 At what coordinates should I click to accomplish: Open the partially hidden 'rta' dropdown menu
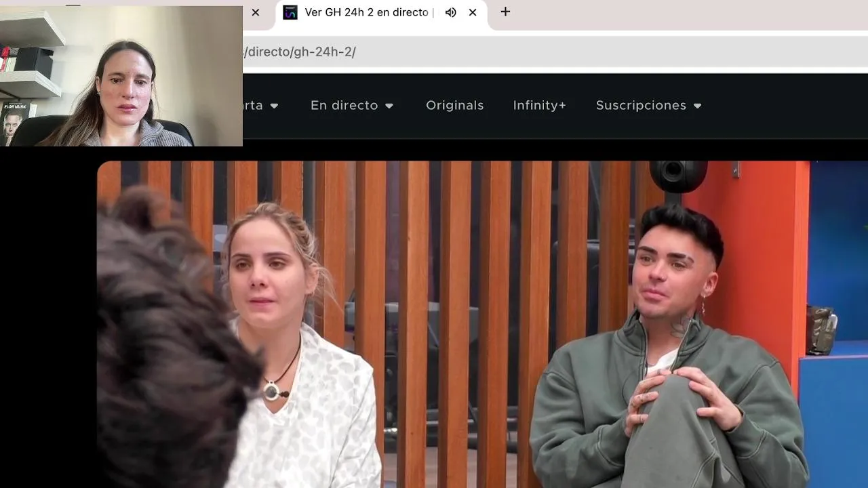click(261, 105)
